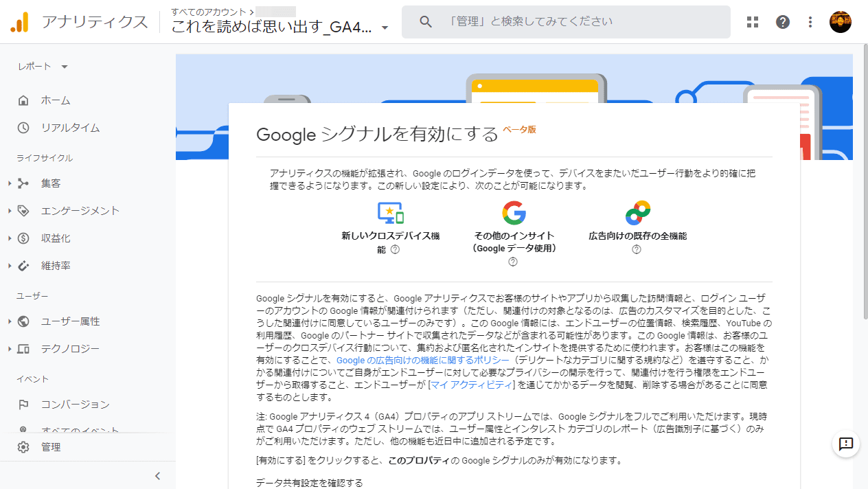Select コンバージョン menu item
Image resolution: width=868 pixels, height=489 pixels.
coord(75,405)
